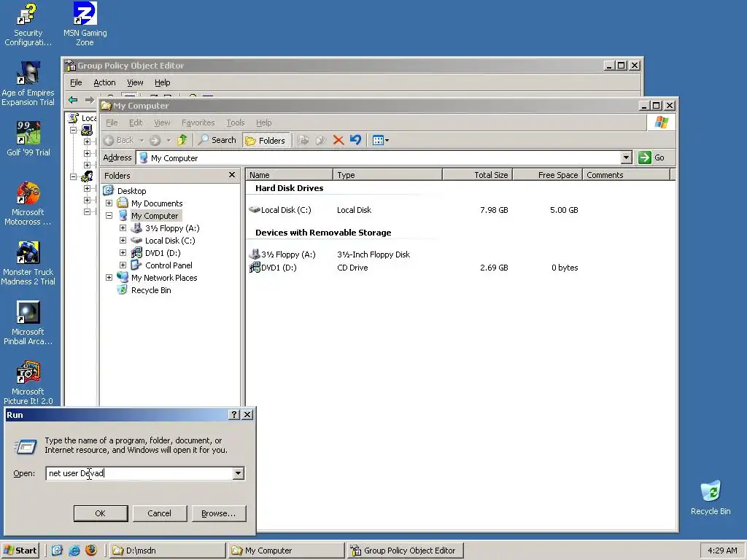Open the Security Configuration desktop shortcut
This screenshot has width=747, height=560.
(x=28, y=25)
